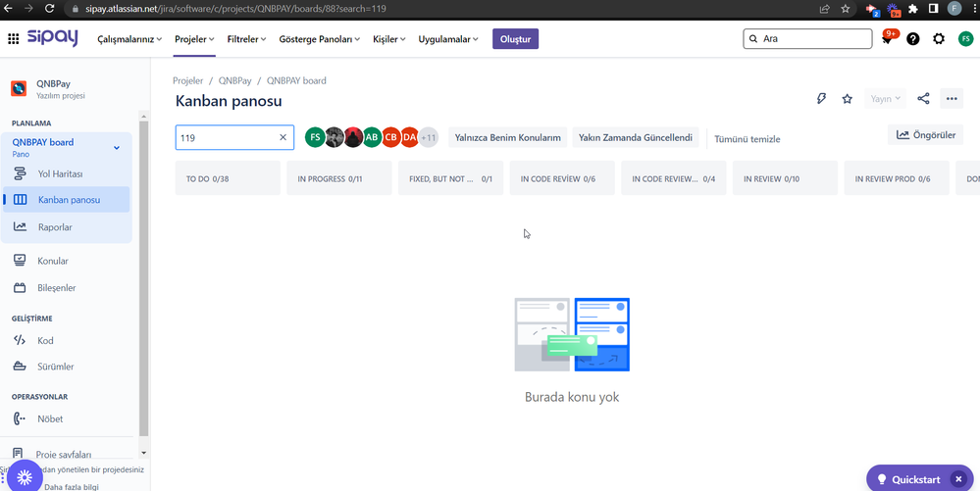This screenshot has width=980, height=491.
Task: Click the sidebar scroll down arrow
Action: (144, 452)
